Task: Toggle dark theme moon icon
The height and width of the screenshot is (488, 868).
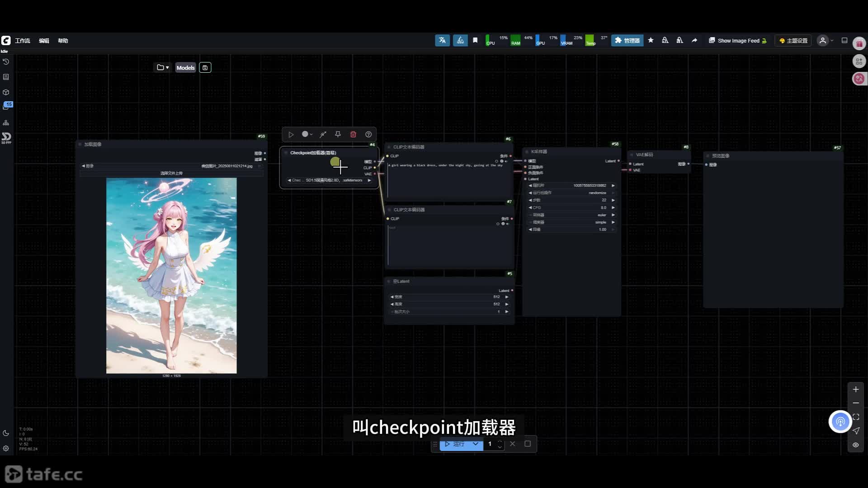Action: 6,433
